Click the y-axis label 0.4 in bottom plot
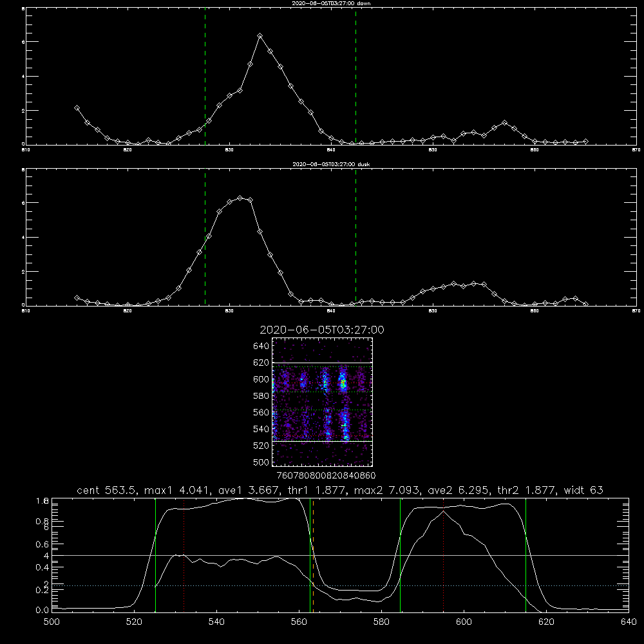Image resolution: width=644 pixels, height=644 pixels. click(42, 567)
